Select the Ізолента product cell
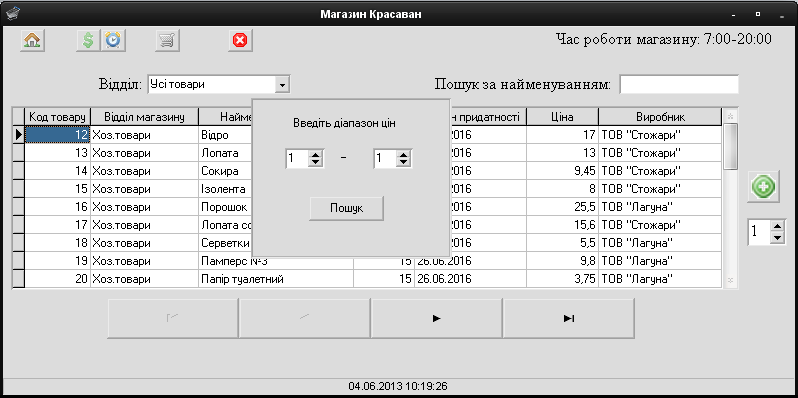Image resolution: width=798 pixels, height=398 pixels. click(x=225, y=189)
